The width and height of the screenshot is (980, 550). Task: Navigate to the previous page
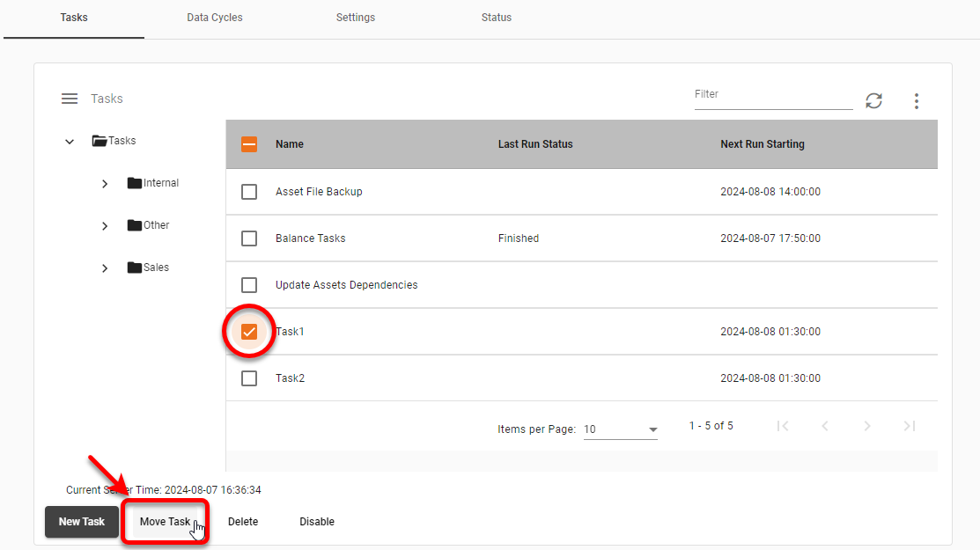tap(825, 426)
